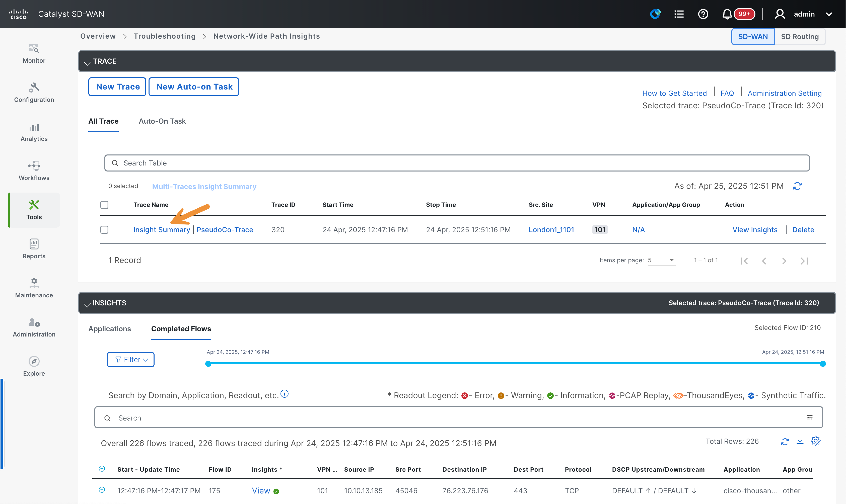Open the task list icon in header
Screen dimensions: 846x504
679,14
